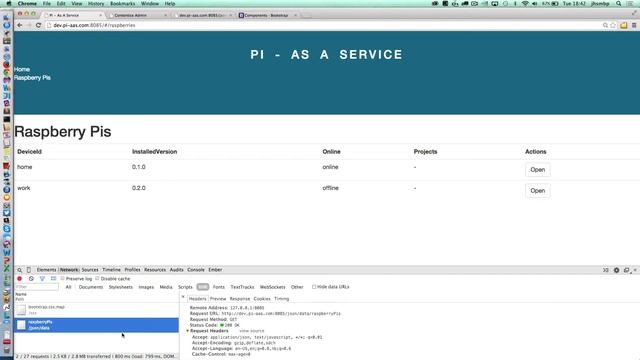Open the Ember panel in DevTools
The width and height of the screenshot is (640, 360).
[215, 270]
